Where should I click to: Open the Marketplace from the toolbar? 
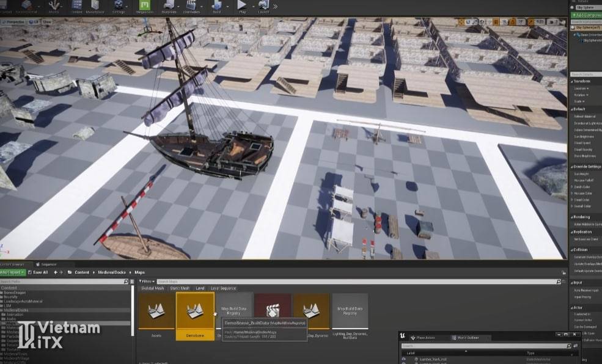95,7
